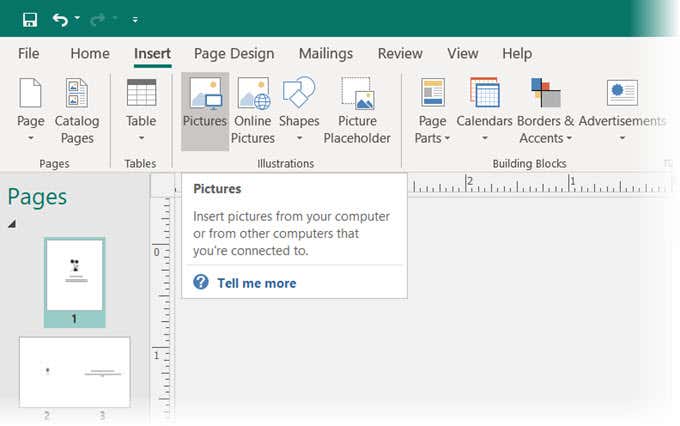
Task: Open the Calendars building block gallery
Action: click(x=484, y=111)
